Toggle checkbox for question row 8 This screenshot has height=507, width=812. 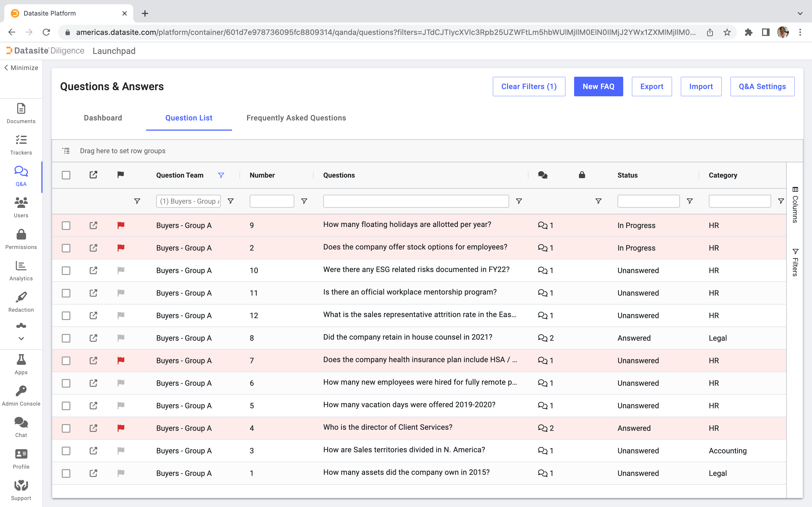[66, 338]
